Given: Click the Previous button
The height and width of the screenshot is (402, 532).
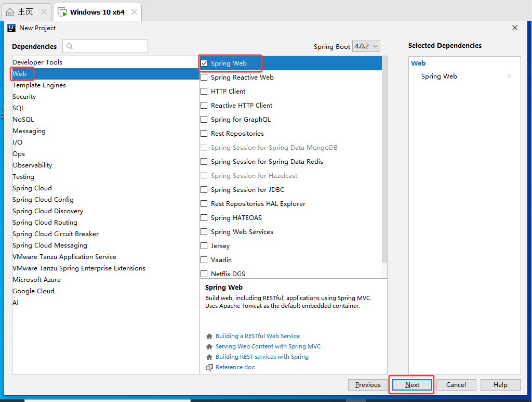Looking at the screenshot, I should coord(368,385).
